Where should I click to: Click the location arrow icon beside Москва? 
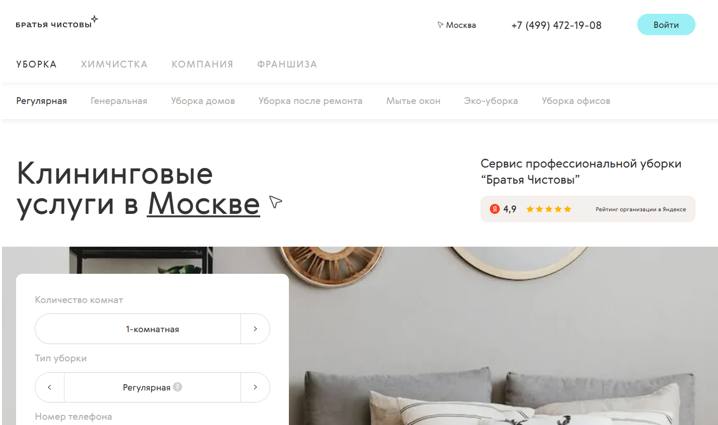coord(440,25)
